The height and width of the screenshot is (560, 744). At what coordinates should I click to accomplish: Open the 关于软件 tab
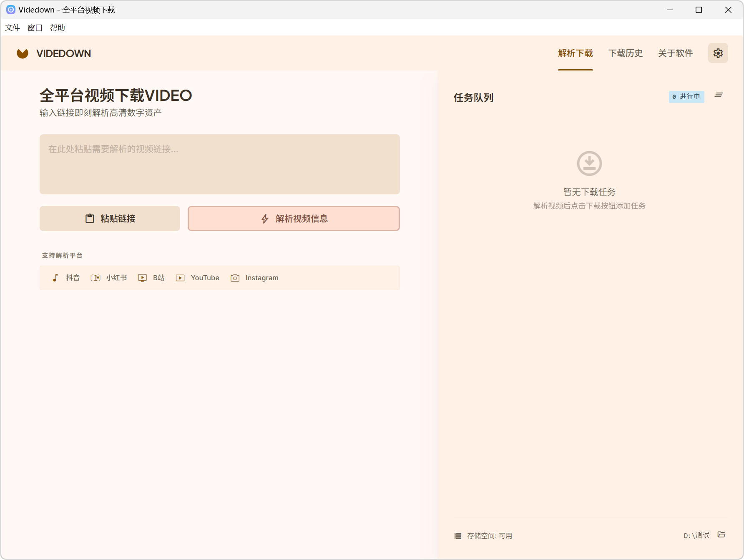tap(675, 53)
